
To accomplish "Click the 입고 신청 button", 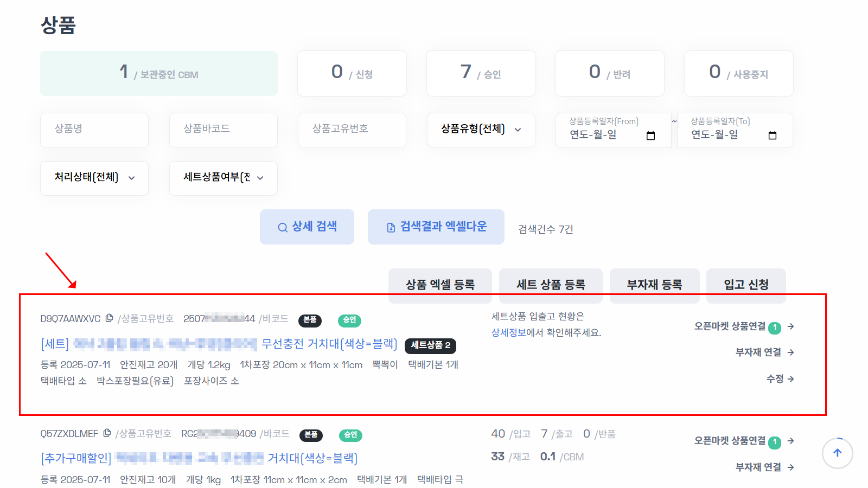I will pos(745,285).
